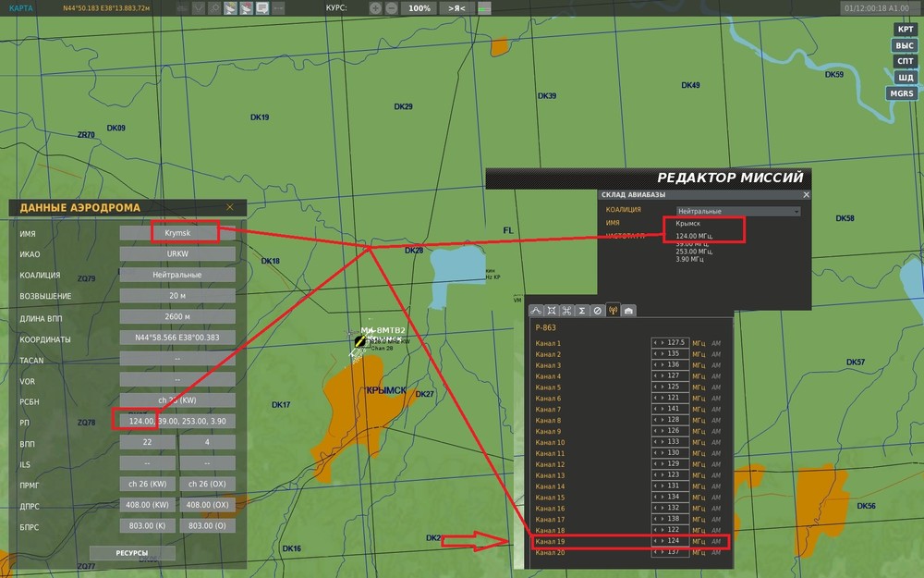Open the radio antenna tab
Image resolution: width=924 pixels, height=578 pixels.
(613, 311)
